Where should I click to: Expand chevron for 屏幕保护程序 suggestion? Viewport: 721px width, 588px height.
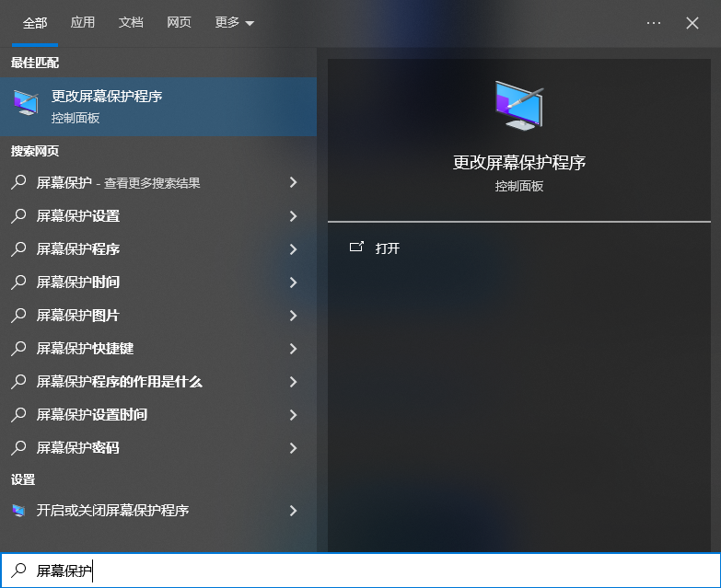tap(294, 249)
